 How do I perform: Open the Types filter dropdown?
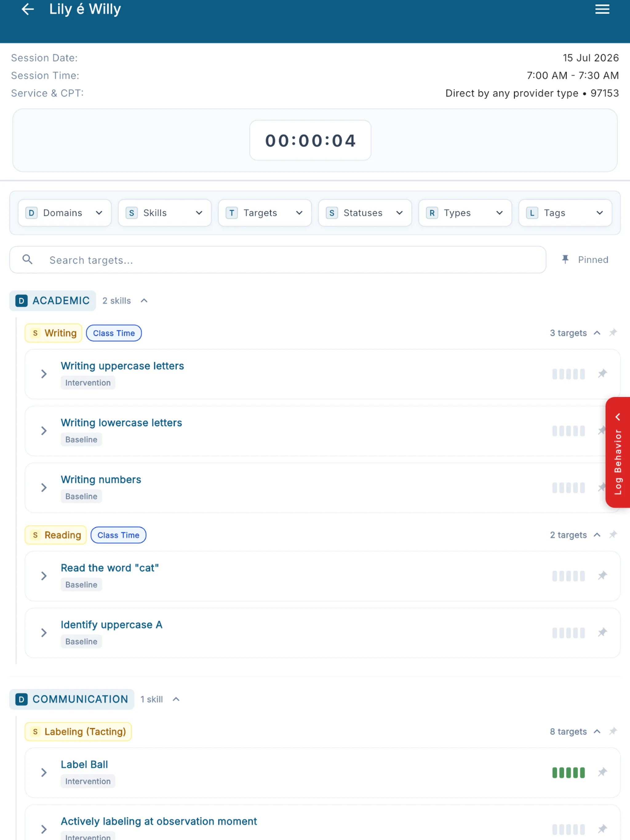[465, 213]
